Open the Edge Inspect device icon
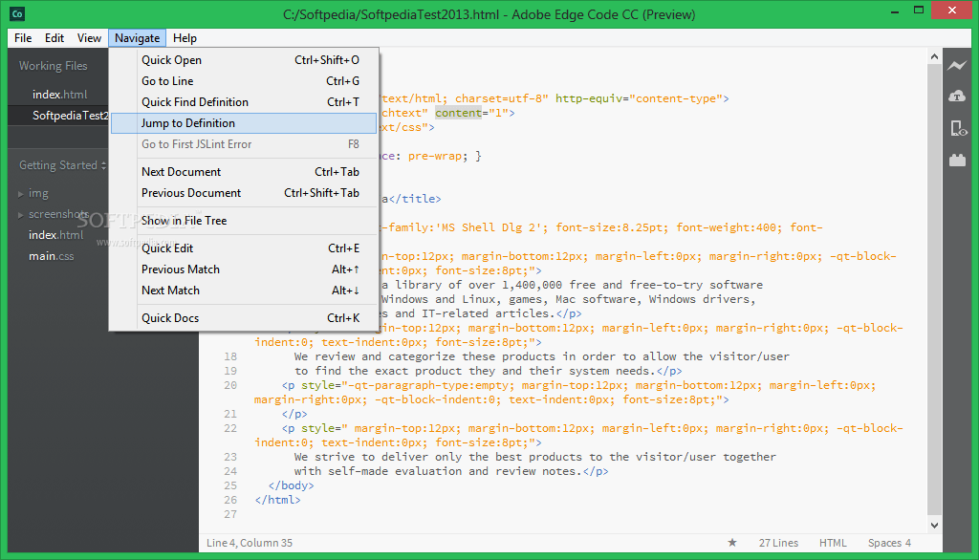 958,129
